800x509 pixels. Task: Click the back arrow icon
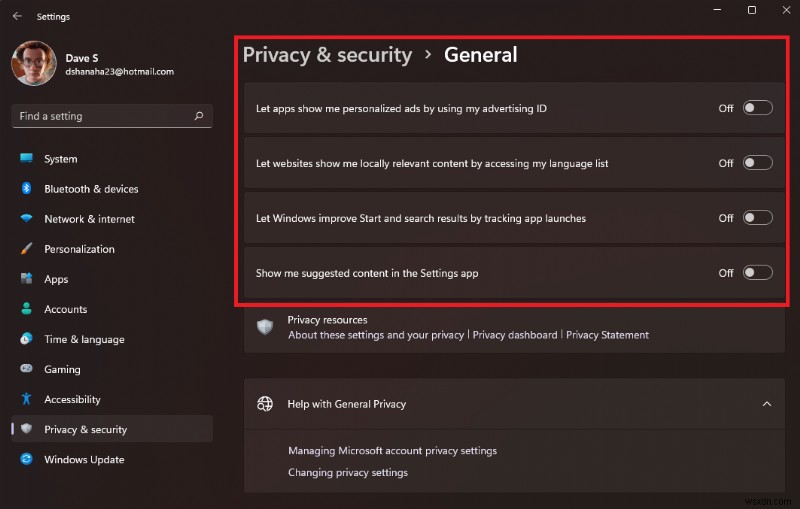tap(17, 16)
